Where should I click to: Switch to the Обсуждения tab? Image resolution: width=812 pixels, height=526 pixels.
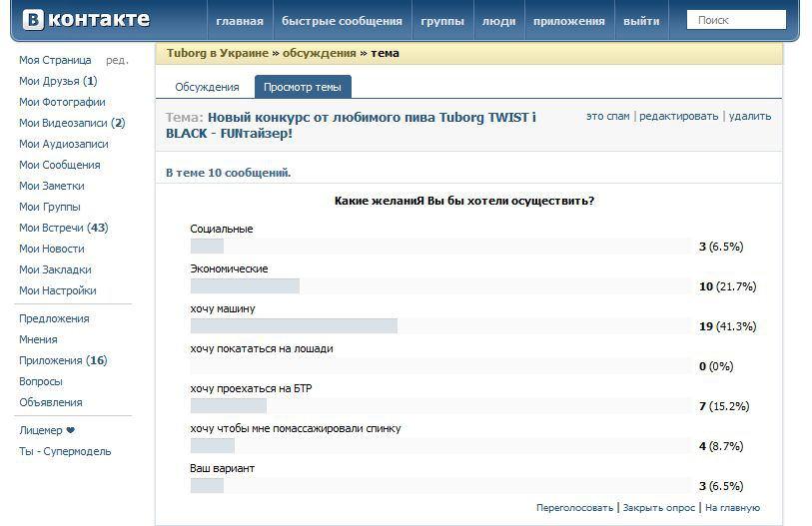pos(207,87)
